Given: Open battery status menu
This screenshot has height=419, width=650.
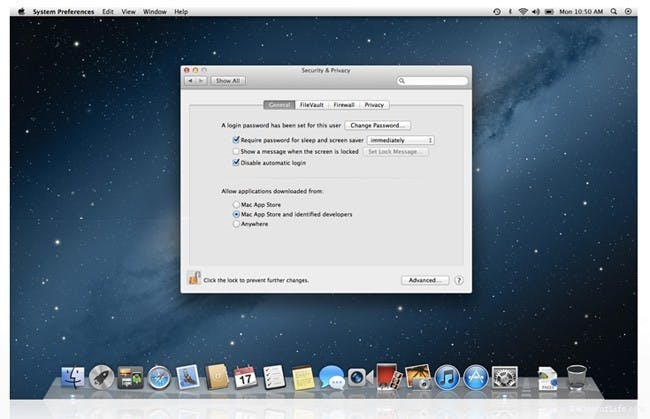Looking at the screenshot, I should click(x=549, y=12).
